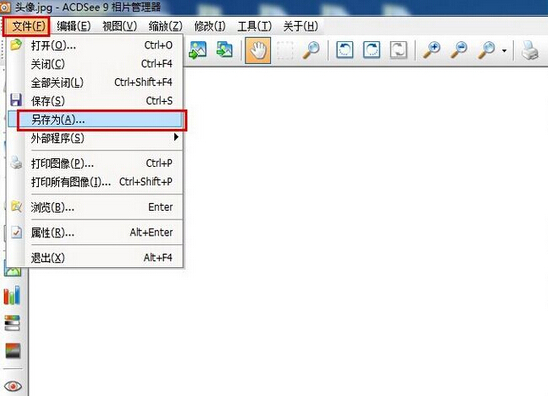Choose 退出(X) to quit ACDSee
The image size is (548, 396).
pos(95,258)
